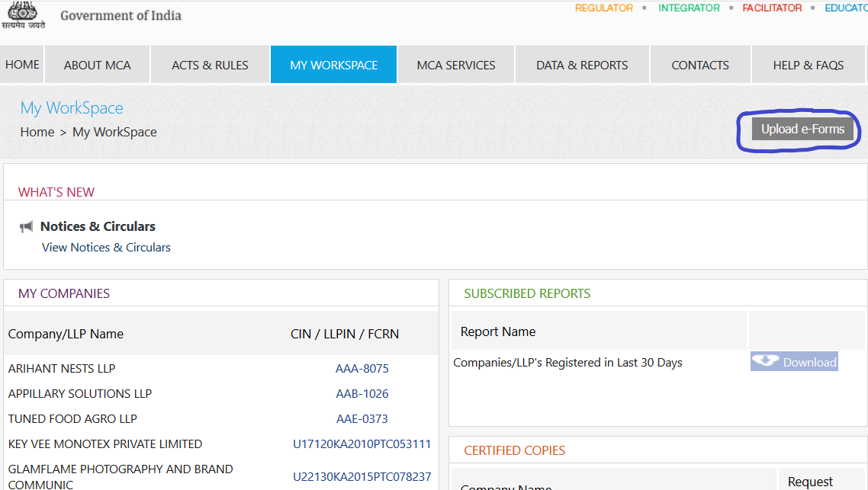Click the Report Name column header
This screenshot has width=868, height=490.
click(x=497, y=331)
